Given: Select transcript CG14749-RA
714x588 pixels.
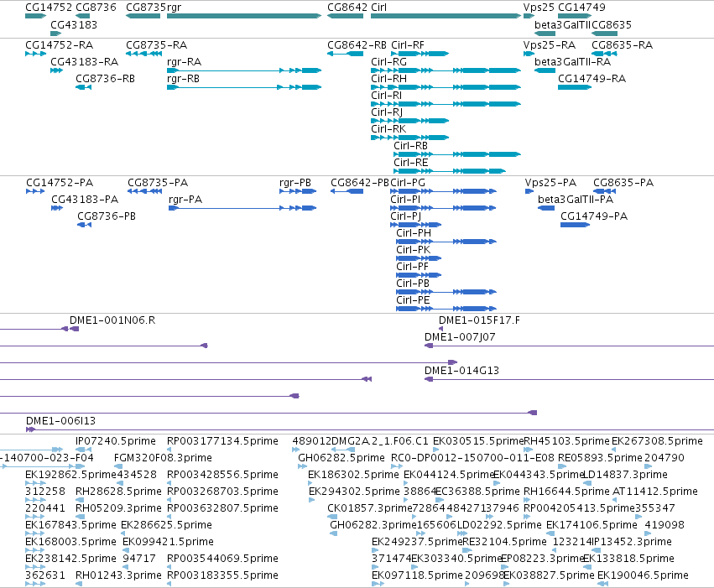Looking at the screenshot, I should coord(592,79).
